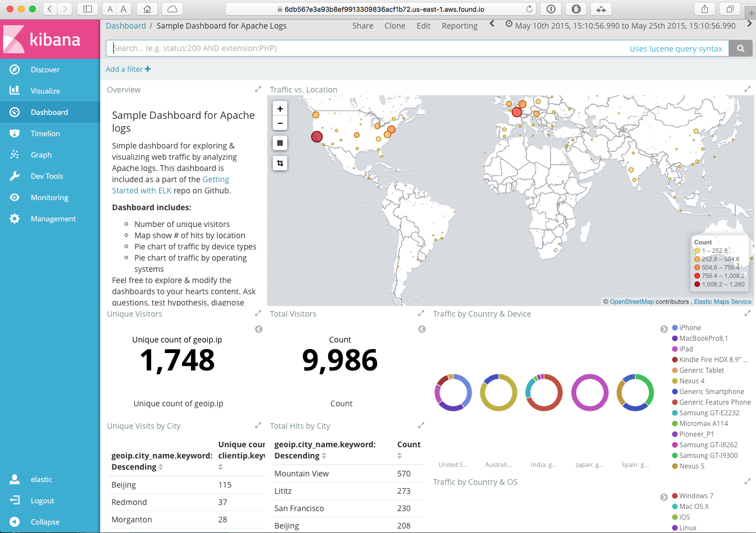Click Edit in the dashboard menu

click(423, 26)
